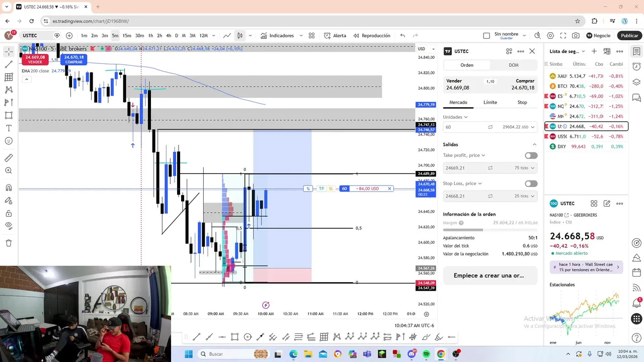Viewport: 644px width, 362px height.
Task: Undo last chart action
Action: 403,36
